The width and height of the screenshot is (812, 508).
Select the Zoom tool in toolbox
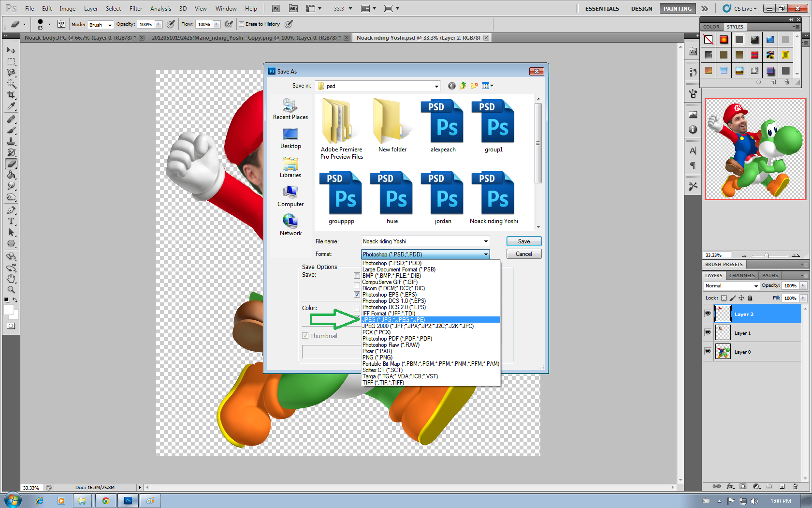11,290
